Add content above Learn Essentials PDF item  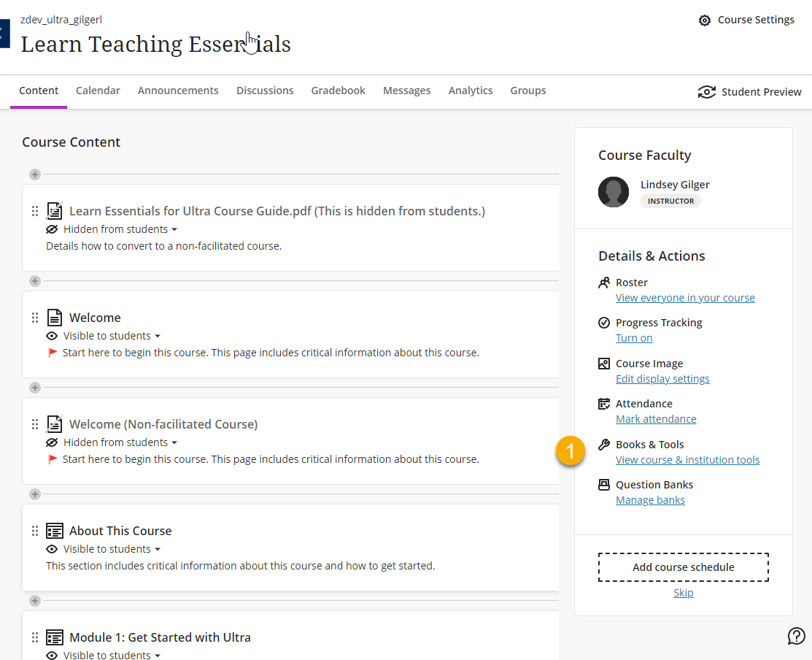(35, 174)
